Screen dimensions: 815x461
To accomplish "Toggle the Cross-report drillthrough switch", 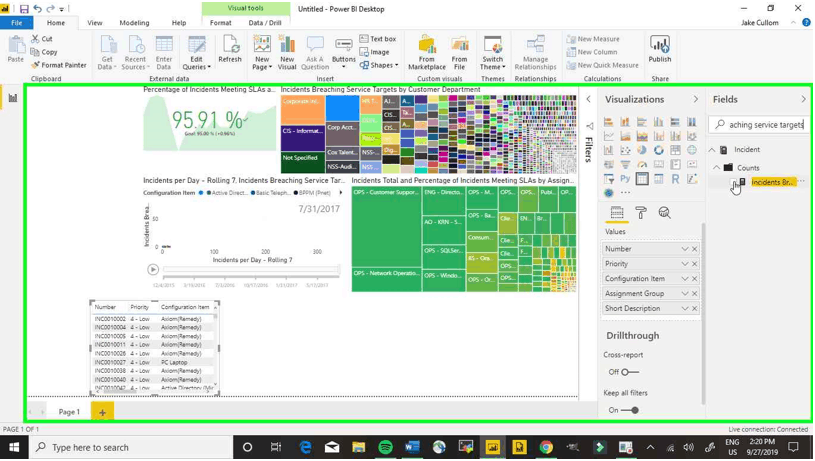I will coord(629,372).
